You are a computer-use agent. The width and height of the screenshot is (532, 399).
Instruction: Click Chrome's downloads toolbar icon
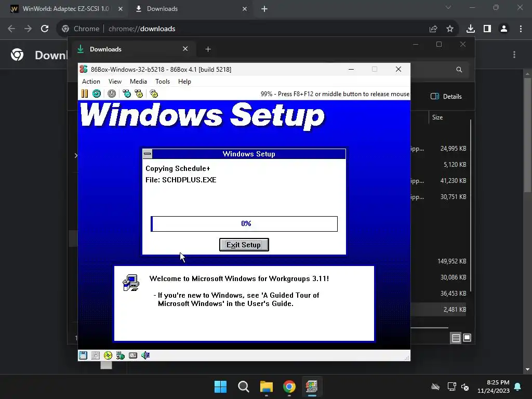click(470, 29)
